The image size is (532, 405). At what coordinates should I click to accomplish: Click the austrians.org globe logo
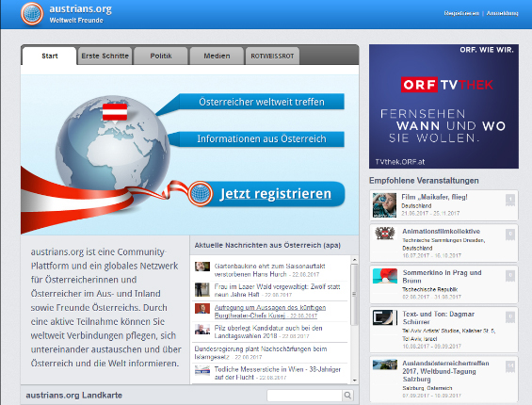point(32,14)
